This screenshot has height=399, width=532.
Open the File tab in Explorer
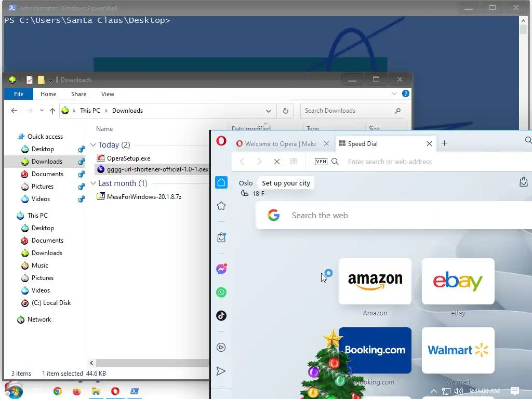[x=19, y=94]
